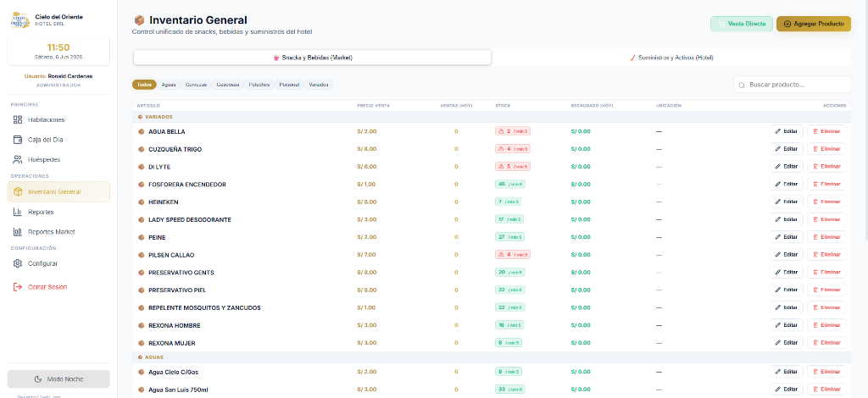Image resolution: width=868 pixels, height=398 pixels.
Task: Click PEINE stock badge showing 27
Action: (509, 237)
